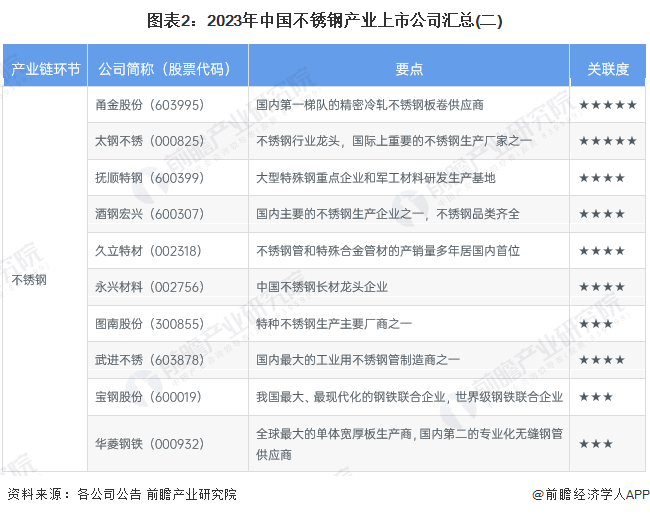Select text 国内最大的工业用不锈钢管制造商之一
The image size is (650, 515).
(x=358, y=360)
